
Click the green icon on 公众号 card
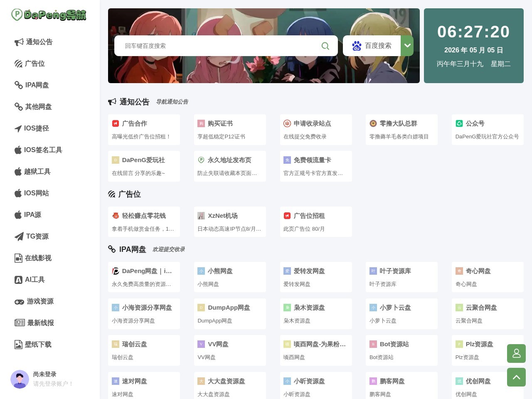tap(459, 123)
